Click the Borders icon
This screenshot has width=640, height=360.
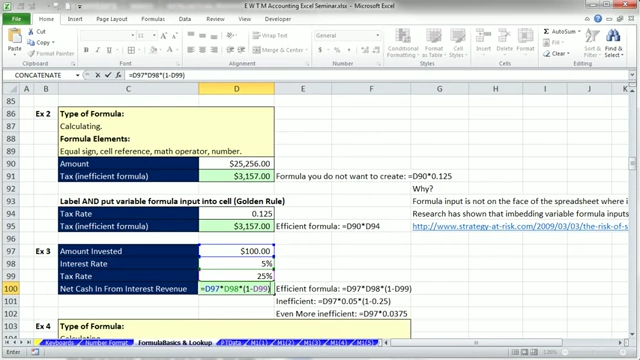(x=131, y=50)
